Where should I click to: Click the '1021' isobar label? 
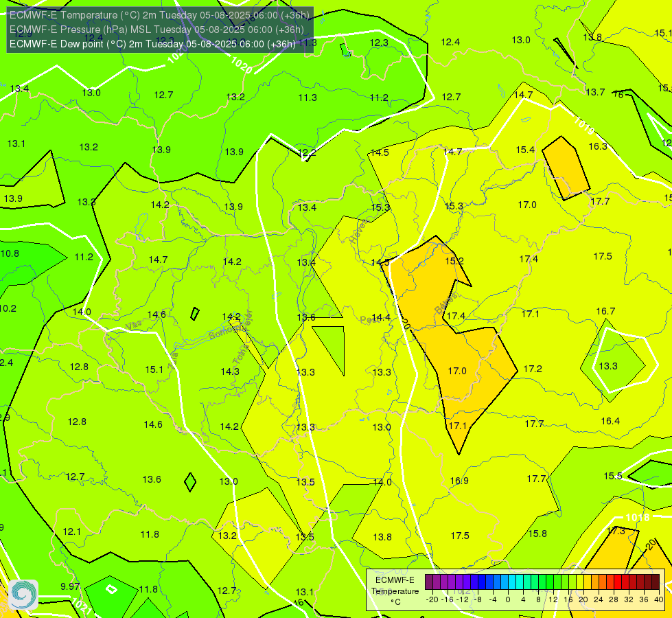point(80,606)
